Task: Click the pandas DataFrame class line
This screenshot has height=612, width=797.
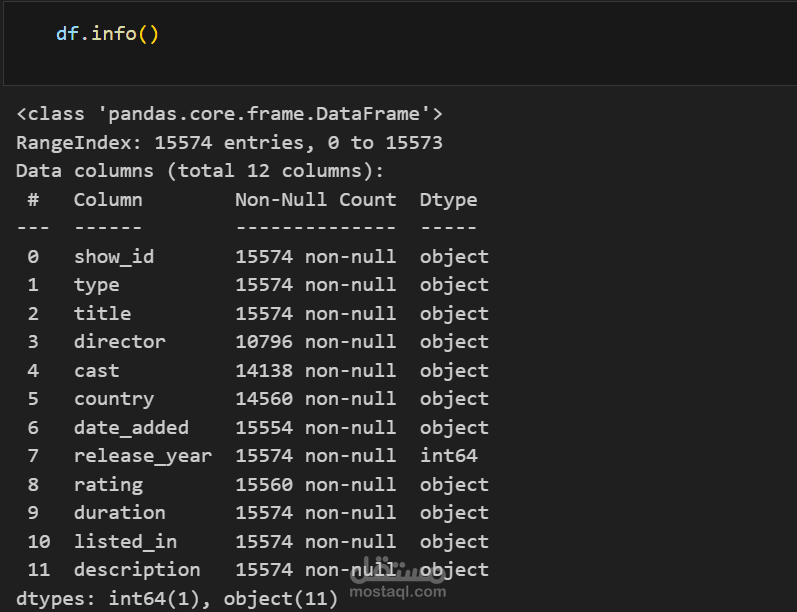Action: point(229,114)
